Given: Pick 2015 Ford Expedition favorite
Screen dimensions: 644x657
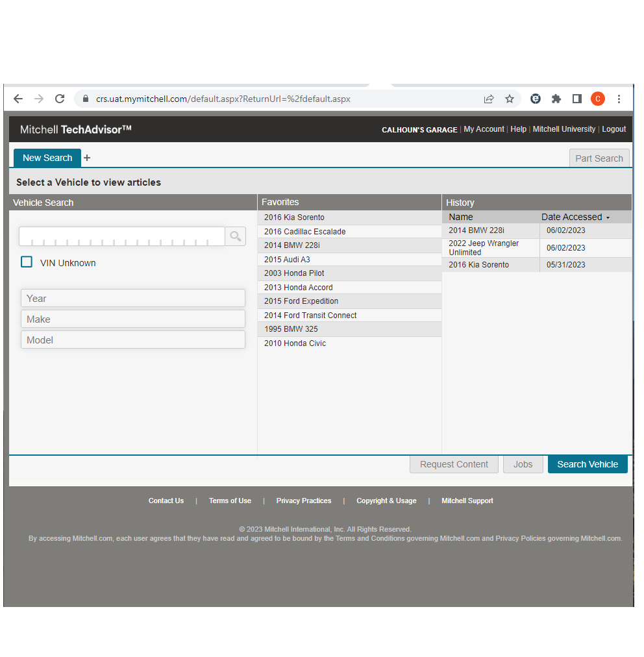Looking at the screenshot, I should pyautogui.click(x=349, y=301).
